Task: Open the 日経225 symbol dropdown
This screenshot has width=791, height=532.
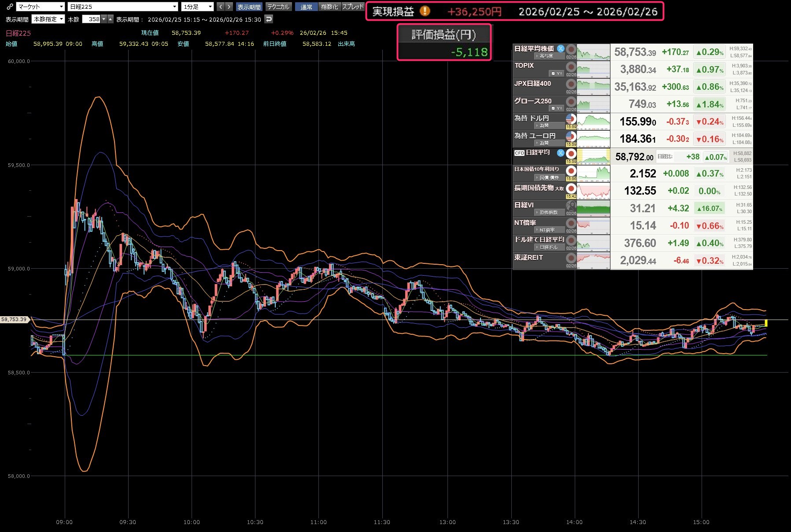Action: click(123, 7)
